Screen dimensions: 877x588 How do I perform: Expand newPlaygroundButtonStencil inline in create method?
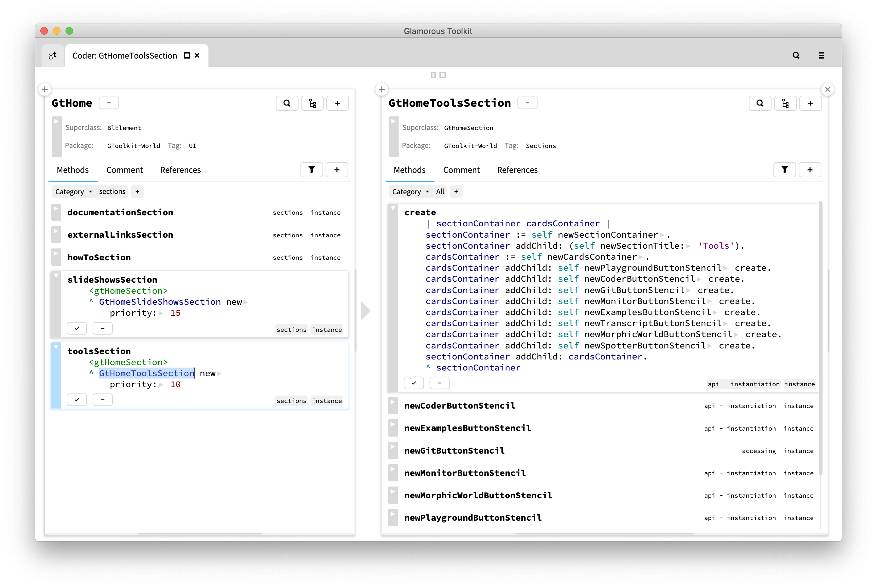[725, 268]
